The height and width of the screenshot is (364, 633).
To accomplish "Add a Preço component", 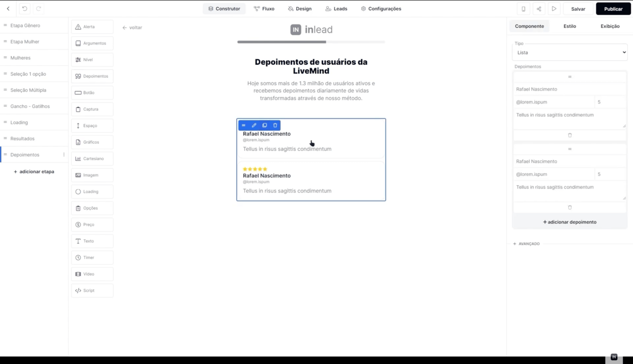I will [x=92, y=224].
